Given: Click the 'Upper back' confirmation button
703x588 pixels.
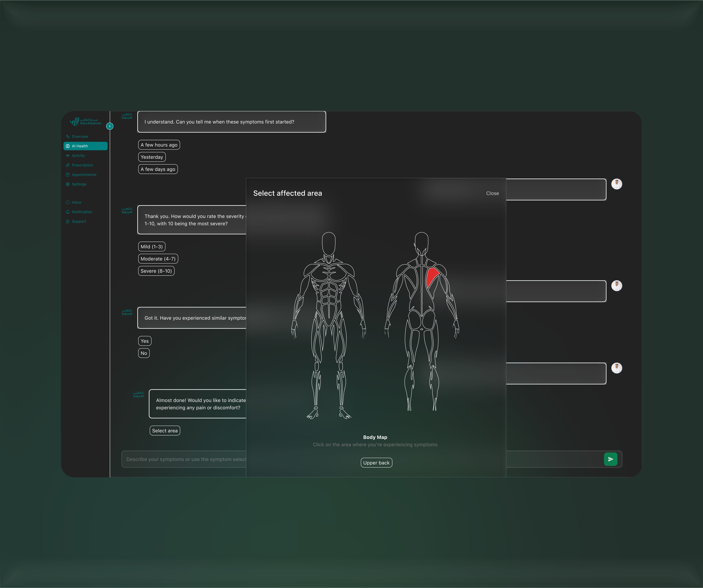Looking at the screenshot, I should [x=376, y=462].
